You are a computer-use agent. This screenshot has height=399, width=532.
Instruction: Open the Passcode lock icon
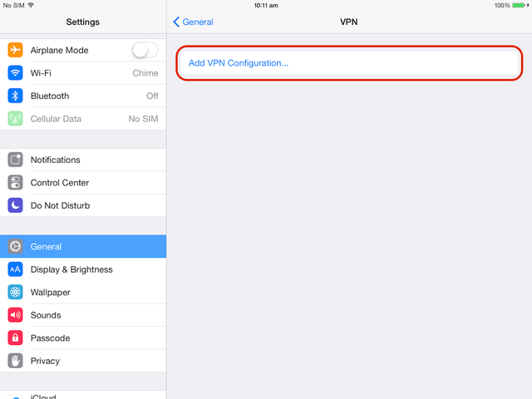(x=15, y=338)
